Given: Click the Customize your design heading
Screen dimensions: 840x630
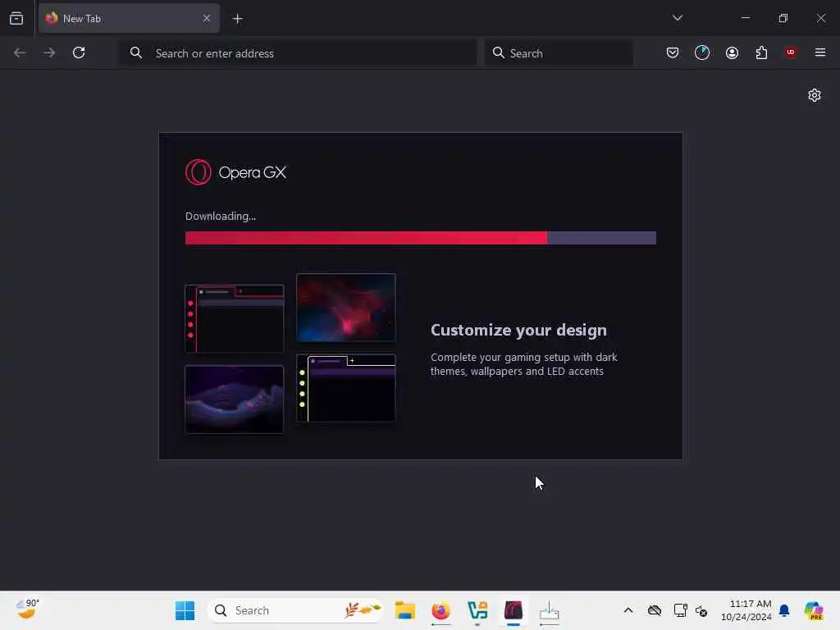Looking at the screenshot, I should pos(518,330).
